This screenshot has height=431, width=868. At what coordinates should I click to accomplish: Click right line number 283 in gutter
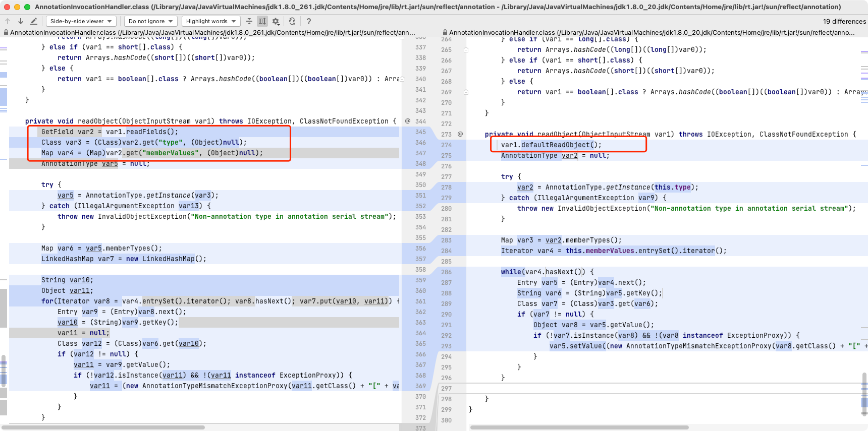coord(446,240)
